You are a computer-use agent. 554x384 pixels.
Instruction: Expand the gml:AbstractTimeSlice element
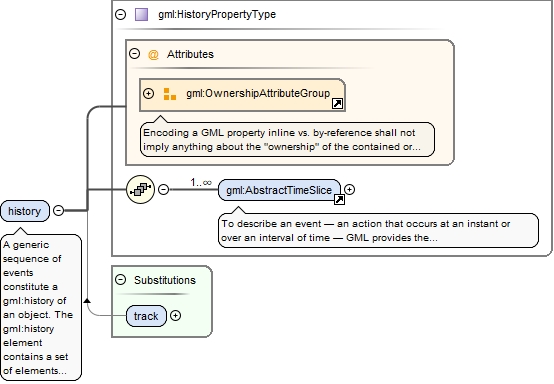349,189
